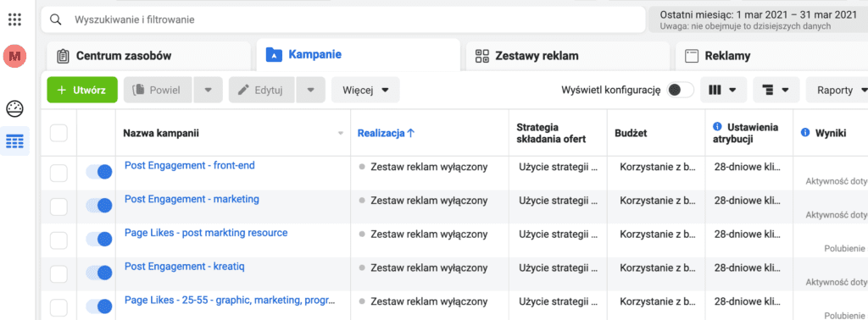
Task: Open Page Likes - post markting resource link
Action: (x=206, y=233)
